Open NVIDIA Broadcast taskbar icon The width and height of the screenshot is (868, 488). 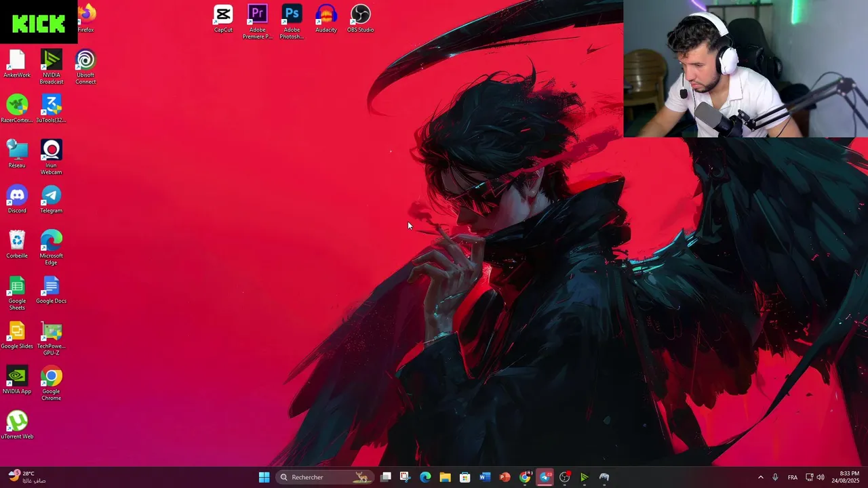585,477
